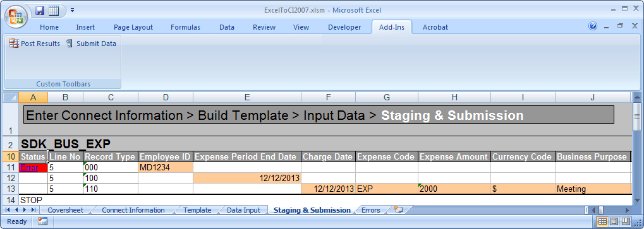Click horizontal scrollbar left arrow
The width and height of the screenshot is (644, 229).
tap(593, 209)
